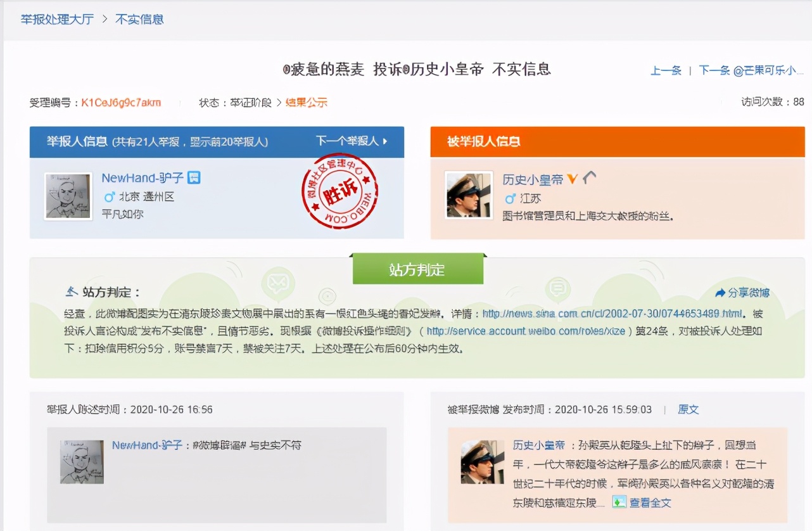Click orange V verified icon beside 历史小皇帝
The height and width of the screenshot is (531, 812).
[572, 179]
